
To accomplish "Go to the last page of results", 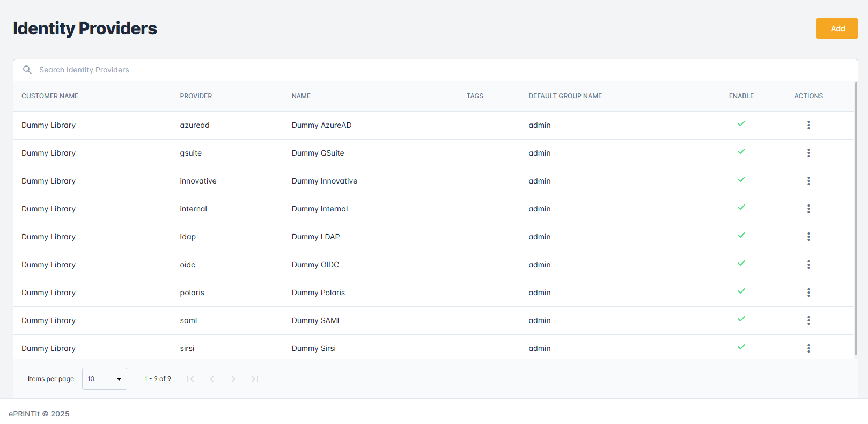I will click(255, 379).
